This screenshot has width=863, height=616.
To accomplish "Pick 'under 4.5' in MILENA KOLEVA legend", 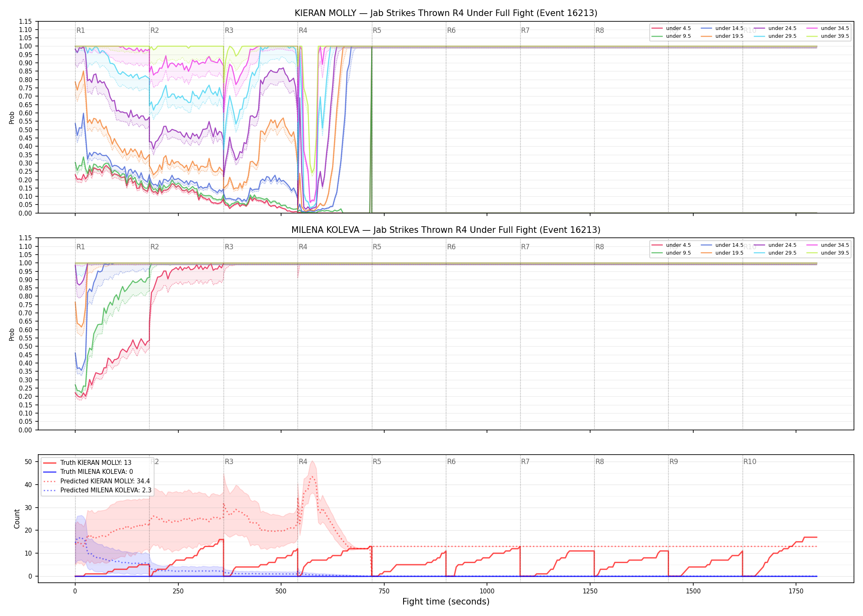I will tap(671, 245).
